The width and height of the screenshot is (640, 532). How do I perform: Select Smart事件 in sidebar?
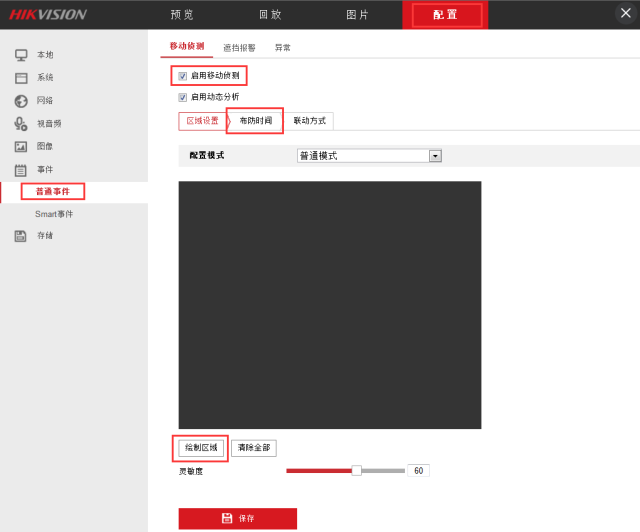[54, 214]
